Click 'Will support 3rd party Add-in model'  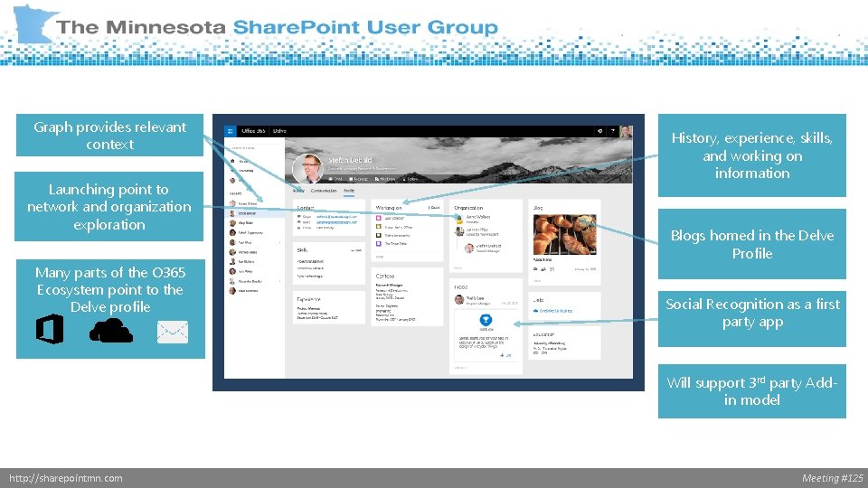click(x=751, y=391)
